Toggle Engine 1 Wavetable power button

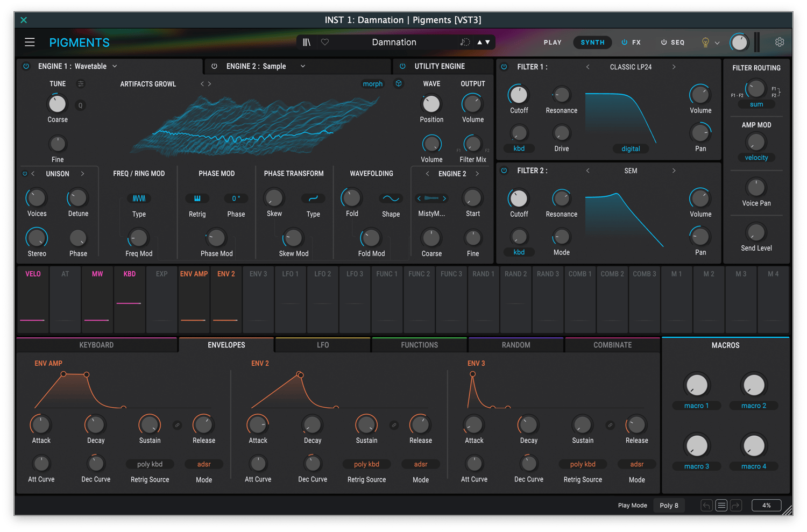[26, 66]
